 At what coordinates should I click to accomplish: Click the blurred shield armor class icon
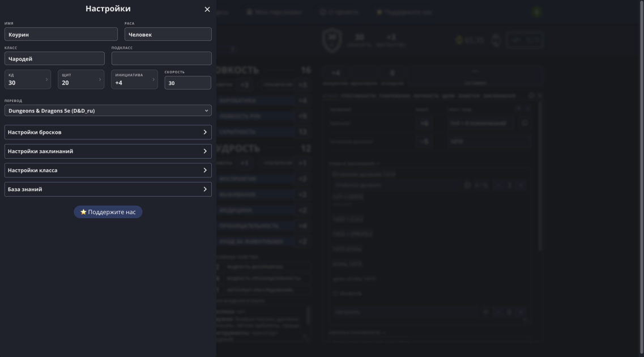point(332,40)
